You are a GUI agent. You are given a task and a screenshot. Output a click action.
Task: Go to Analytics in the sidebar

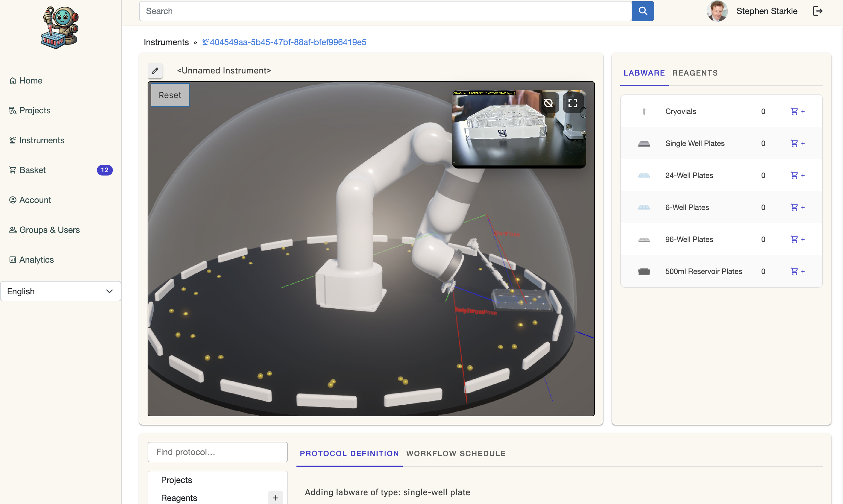coord(36,260)
